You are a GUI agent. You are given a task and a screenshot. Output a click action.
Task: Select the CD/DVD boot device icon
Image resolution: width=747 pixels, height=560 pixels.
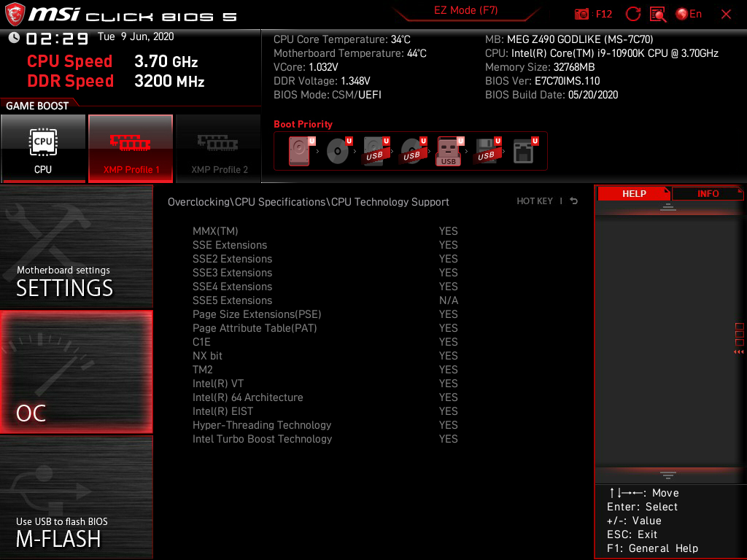tap(338, 151)
